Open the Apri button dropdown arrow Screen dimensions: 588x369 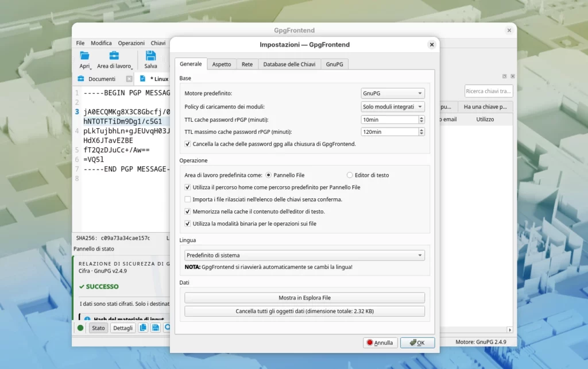point(90,68)
